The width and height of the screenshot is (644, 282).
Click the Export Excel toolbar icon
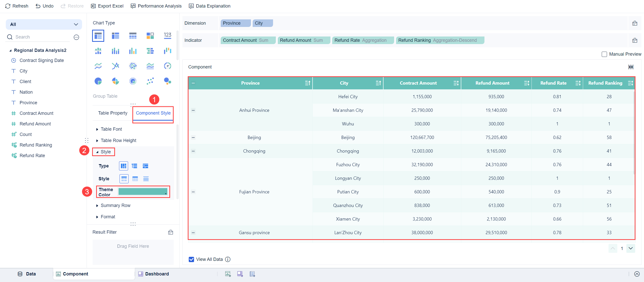coord(93,6)
